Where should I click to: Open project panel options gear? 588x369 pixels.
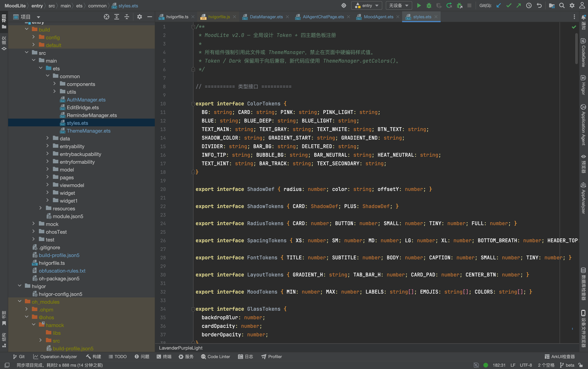point(139,17)
